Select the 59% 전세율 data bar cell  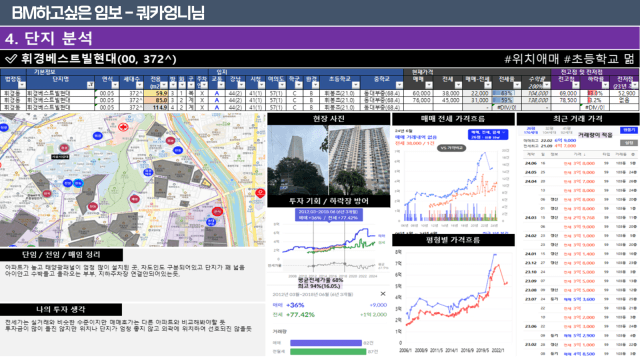[x=506, y=100]
